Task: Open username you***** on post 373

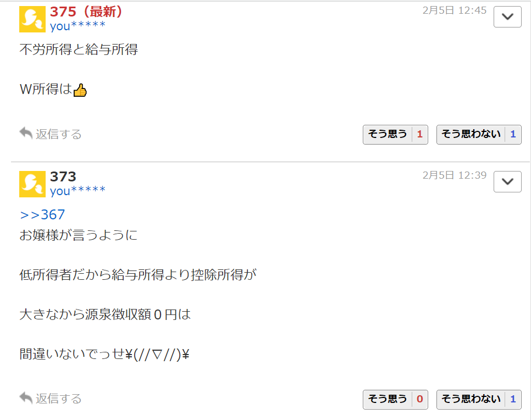Action: point(78,191)
